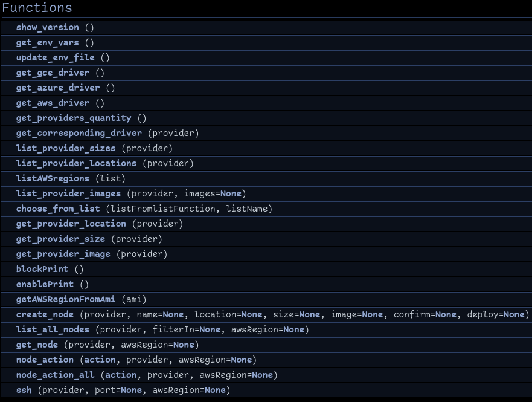Click the get_env_vars function name
Screen dimensions: 532x402
(x=47, y=42)
